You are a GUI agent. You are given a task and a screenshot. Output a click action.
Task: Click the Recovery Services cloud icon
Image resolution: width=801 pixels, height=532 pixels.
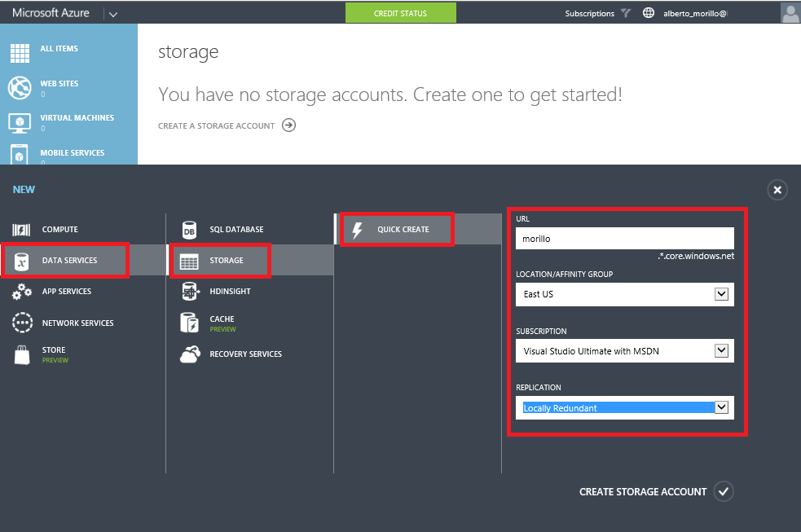(x=190, y=354)
